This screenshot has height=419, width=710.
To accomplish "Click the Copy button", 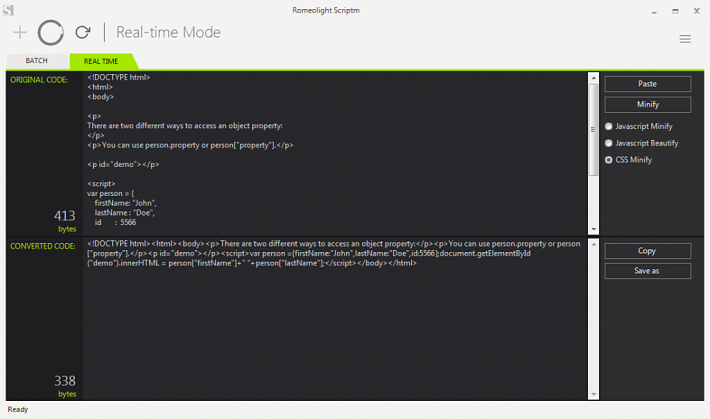I will (x=648, y=251).
